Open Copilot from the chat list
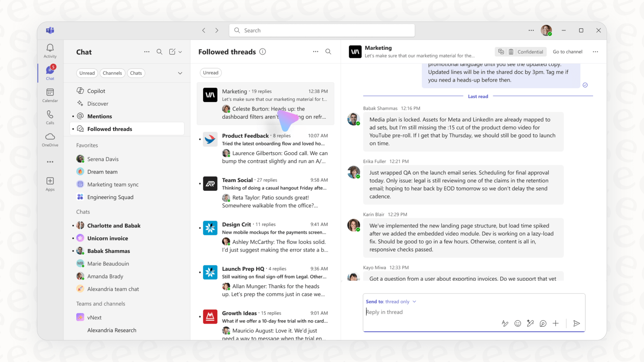This screenshot has width=644, height=362. point(96,91)
